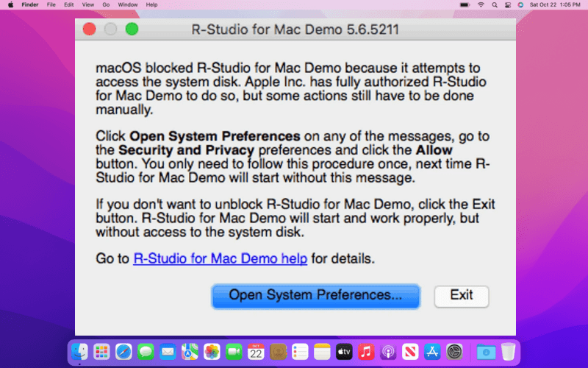Open News app in the Dock

click(x=410, y=353)
